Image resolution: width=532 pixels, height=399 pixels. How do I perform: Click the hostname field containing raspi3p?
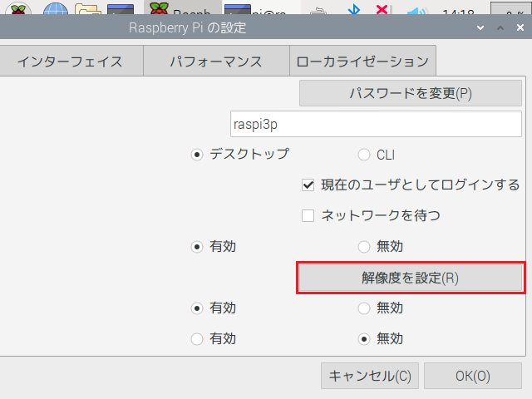coord(376,123)
